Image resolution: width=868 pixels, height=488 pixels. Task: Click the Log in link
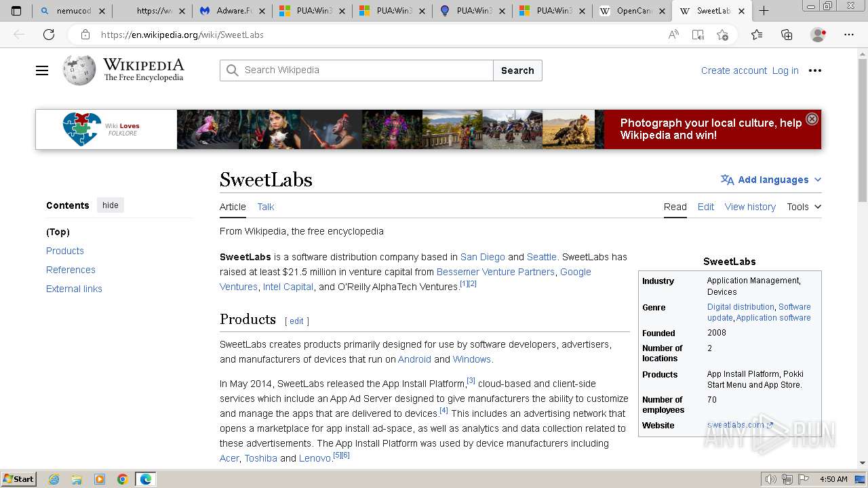point(785,70)
